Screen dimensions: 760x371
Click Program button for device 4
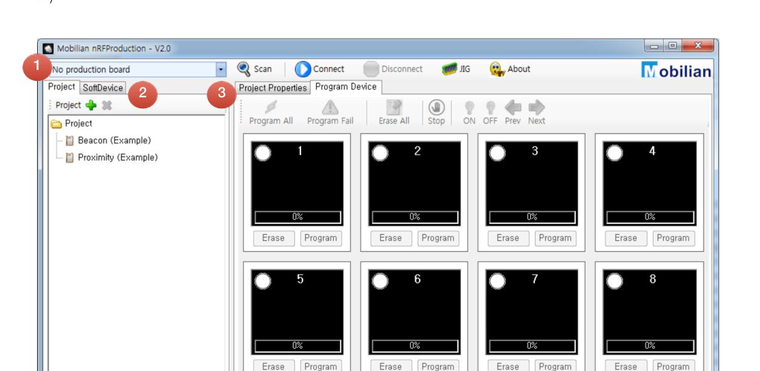coord(673,238)
